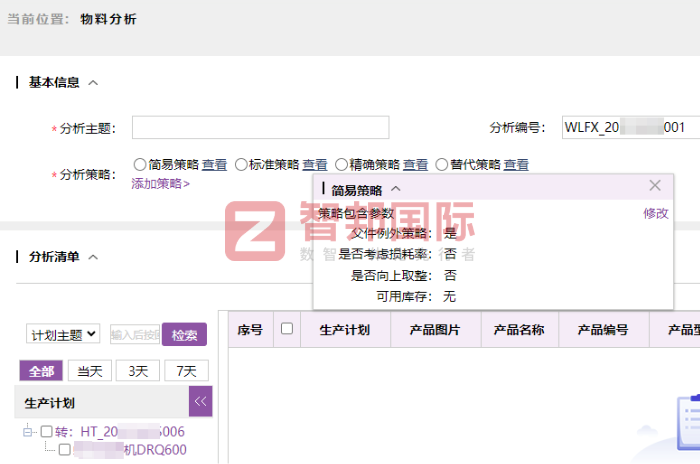Click the 检索 search button
This screenshot has width=700, height=464.
coord(185,334)
